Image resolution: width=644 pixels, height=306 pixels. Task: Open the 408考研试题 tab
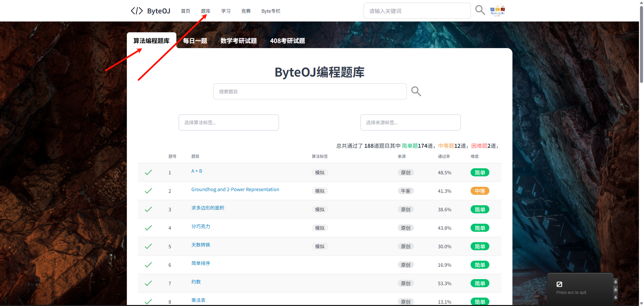coord(287,41)
